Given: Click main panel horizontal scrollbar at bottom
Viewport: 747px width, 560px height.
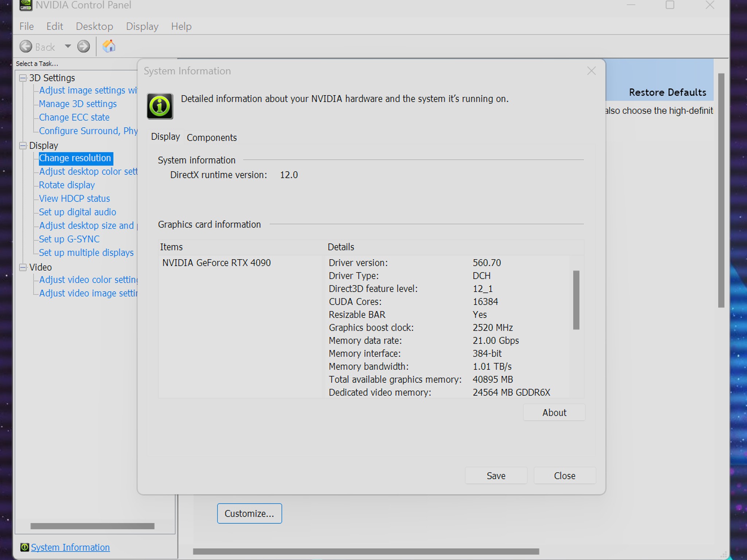Looking at the screenshot, I should click(366, 551).
